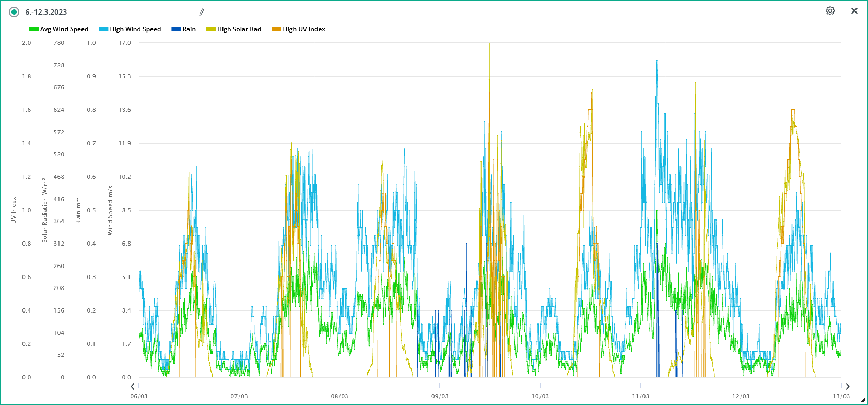Hide the High Wind Speed series
The width and height of the screenshot is (868, 405).
click(x=130, y=29)
